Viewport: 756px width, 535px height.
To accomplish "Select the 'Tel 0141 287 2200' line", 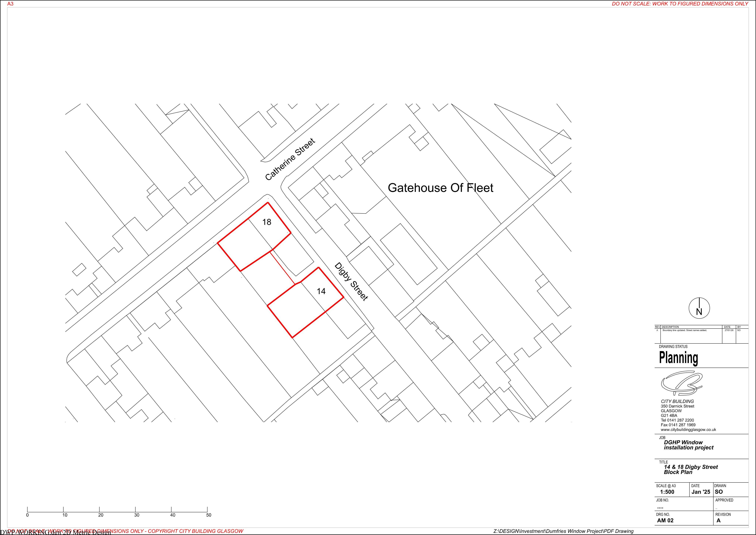I will [x=677, y=420].
